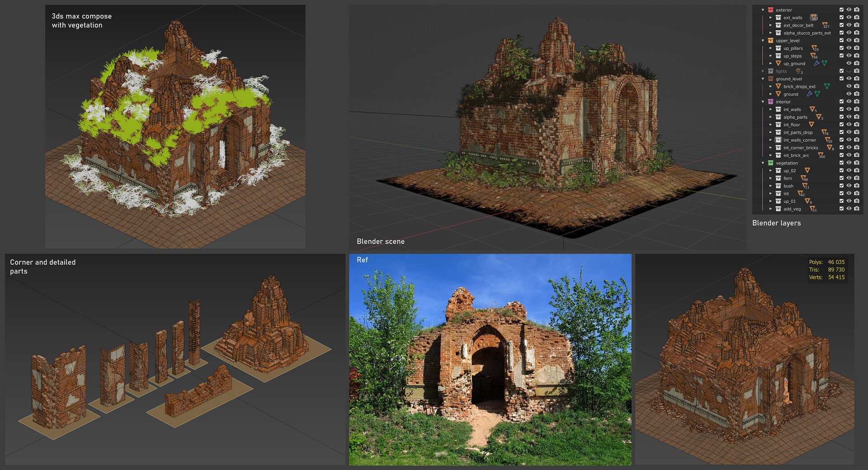Click the wrench modifier icon on up_ground
868x470 pixels.
pyautogui.click(x=816, y=63)
